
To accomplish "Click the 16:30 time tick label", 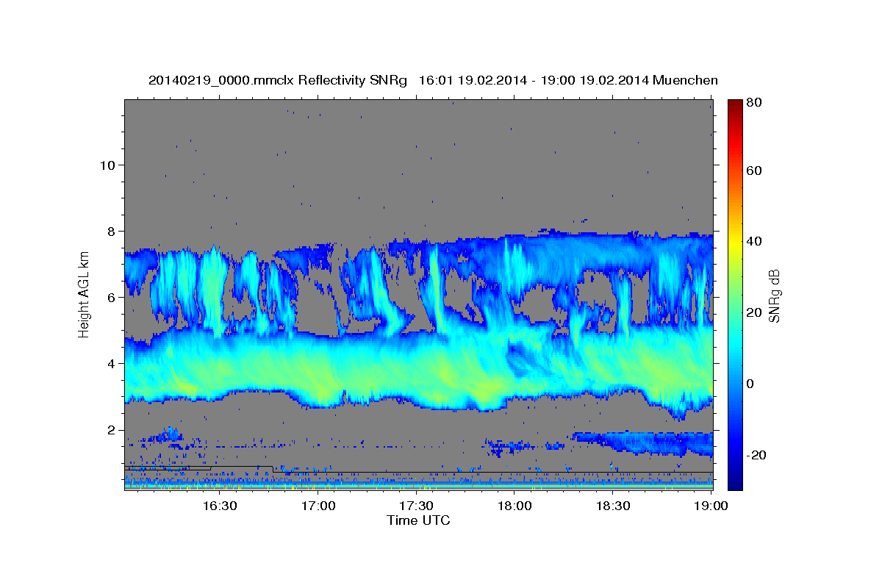I will click(219, 506).
